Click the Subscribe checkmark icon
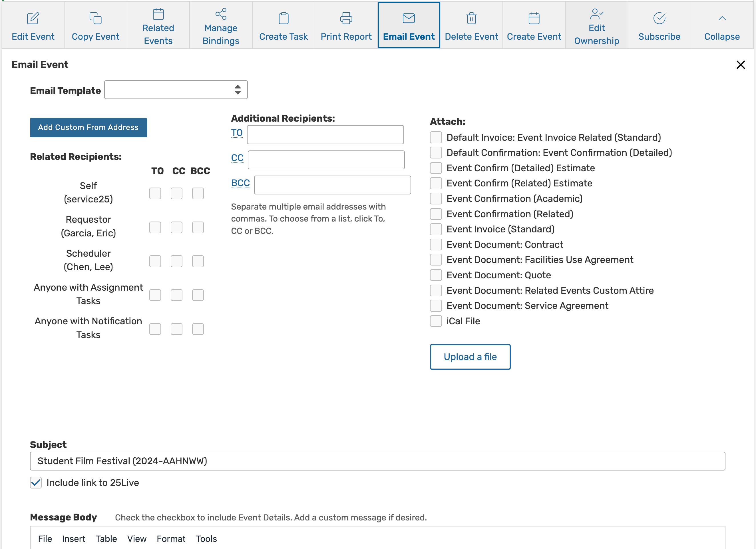This screenshot has width=756, height=549. pos(659,18)
